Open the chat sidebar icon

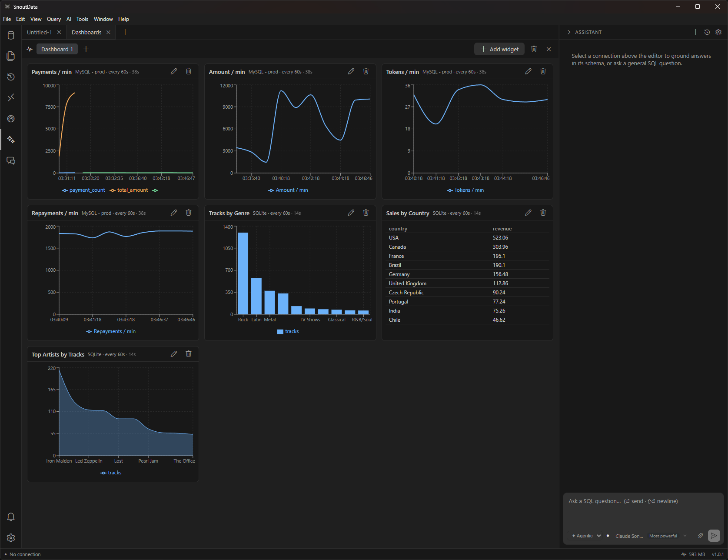pyautogui.click(x=11, y=160)
